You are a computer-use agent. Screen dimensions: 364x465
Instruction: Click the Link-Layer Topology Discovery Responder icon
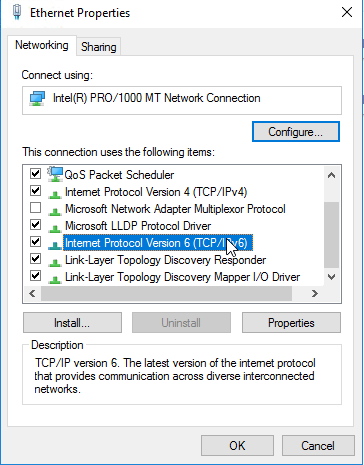coord(54,261)
